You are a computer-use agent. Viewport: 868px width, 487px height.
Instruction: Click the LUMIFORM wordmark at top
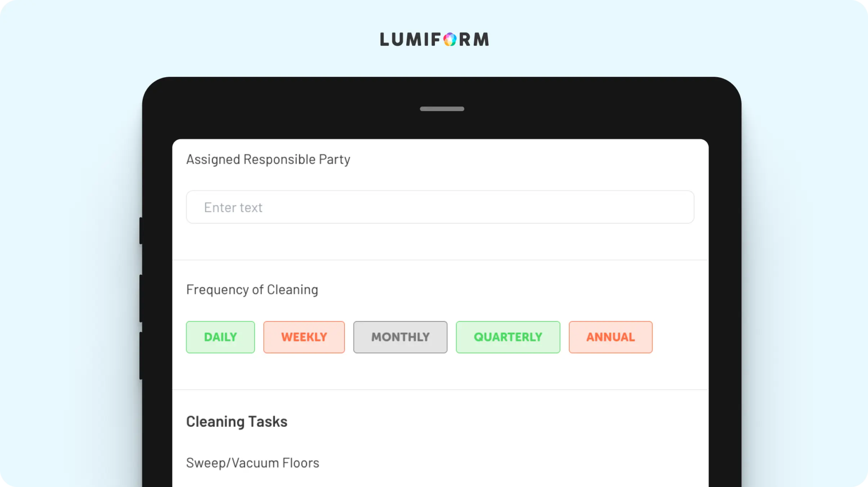(x=434, y=39)
